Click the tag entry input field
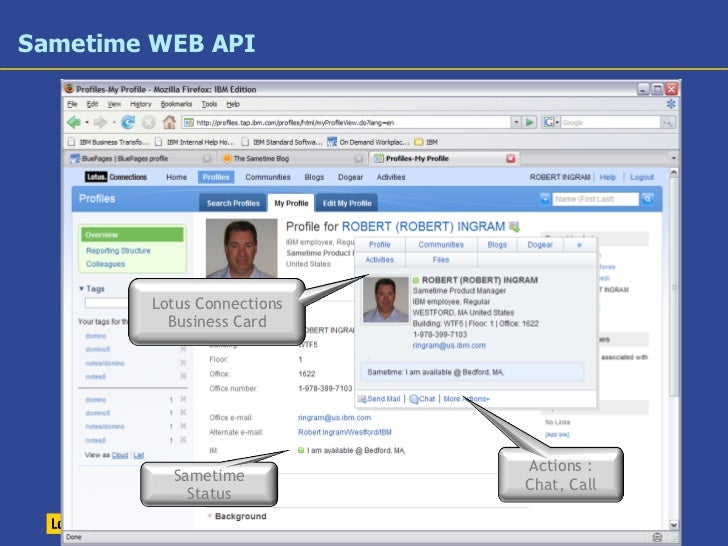The height and width of the screenshot is (546, 728). tap(107, 304)
